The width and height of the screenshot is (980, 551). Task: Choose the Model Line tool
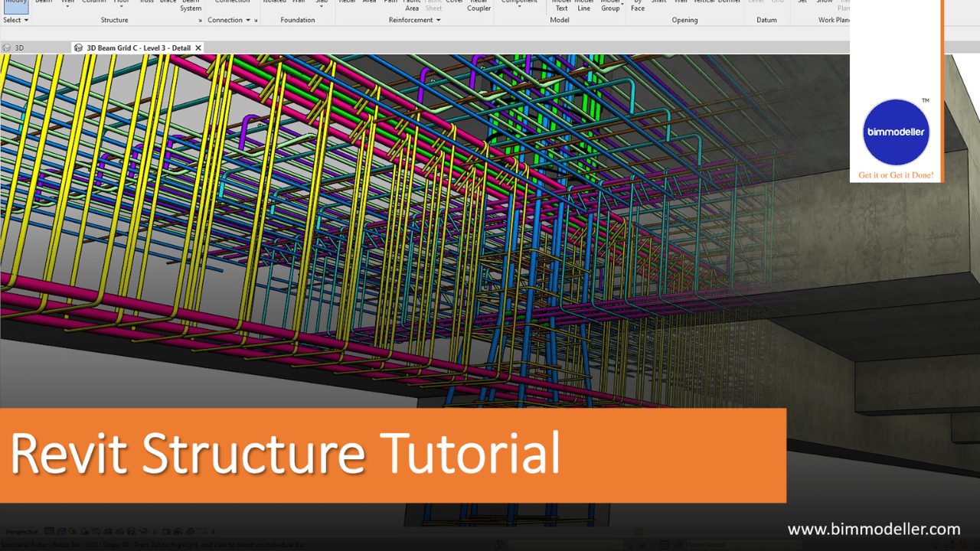[584, 5]
